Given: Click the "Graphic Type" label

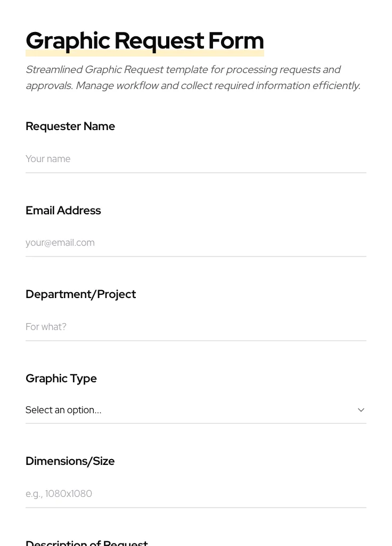Looking at the screenshot, I should [x=61, y=379].
